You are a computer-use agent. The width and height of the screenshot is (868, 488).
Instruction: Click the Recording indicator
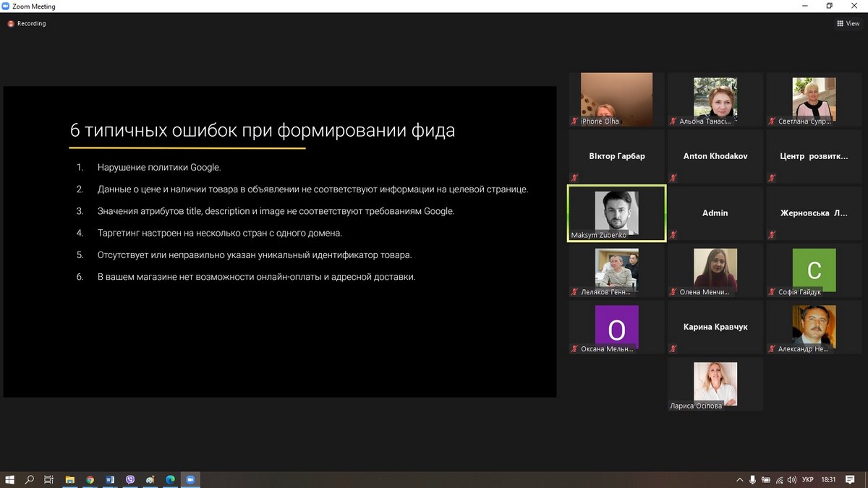(x=27, y=23)
